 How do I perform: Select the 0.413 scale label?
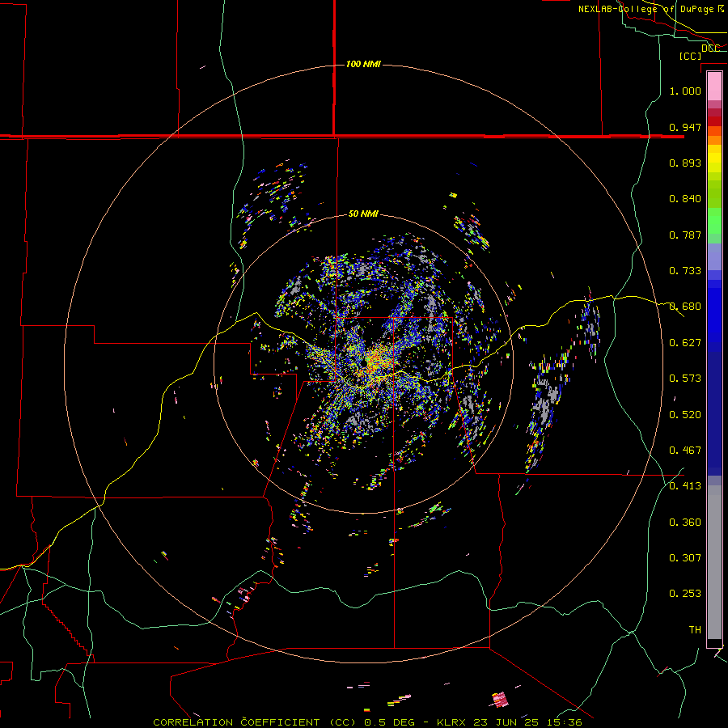[685, 486]
